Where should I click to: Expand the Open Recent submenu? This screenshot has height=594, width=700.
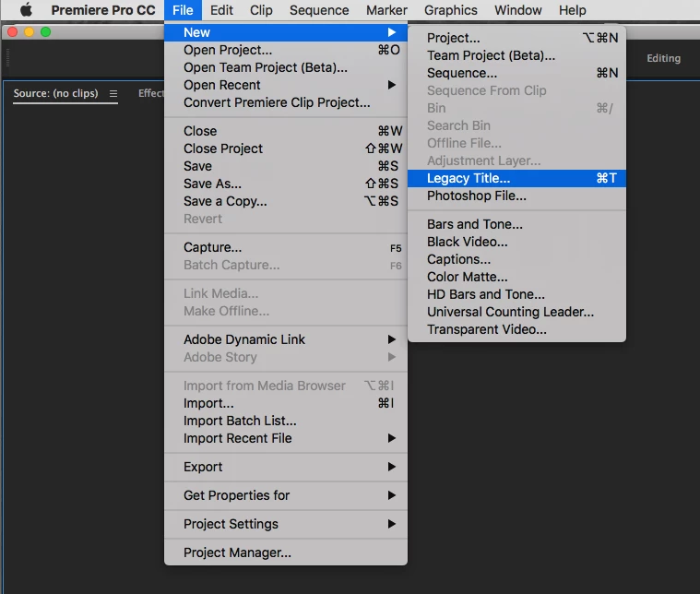tap(286, 85)
